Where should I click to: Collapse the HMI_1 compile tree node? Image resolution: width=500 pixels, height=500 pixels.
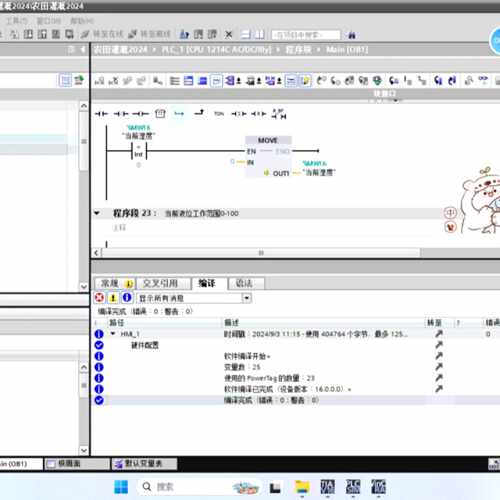coord(113,334)
